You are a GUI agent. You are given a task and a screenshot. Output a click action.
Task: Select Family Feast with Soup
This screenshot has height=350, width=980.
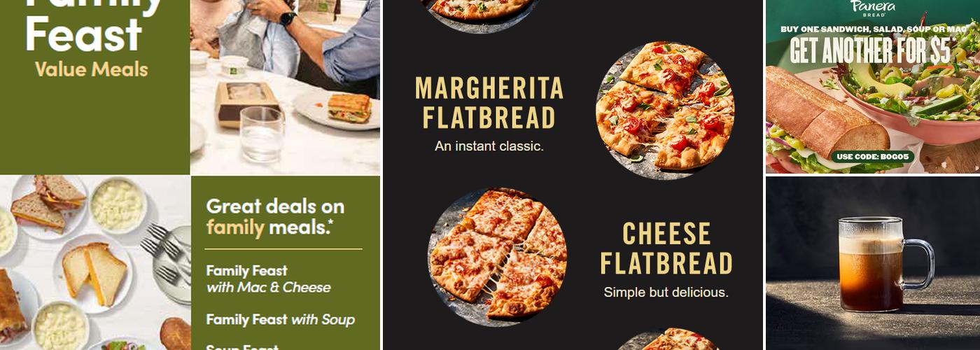[280, 320]
